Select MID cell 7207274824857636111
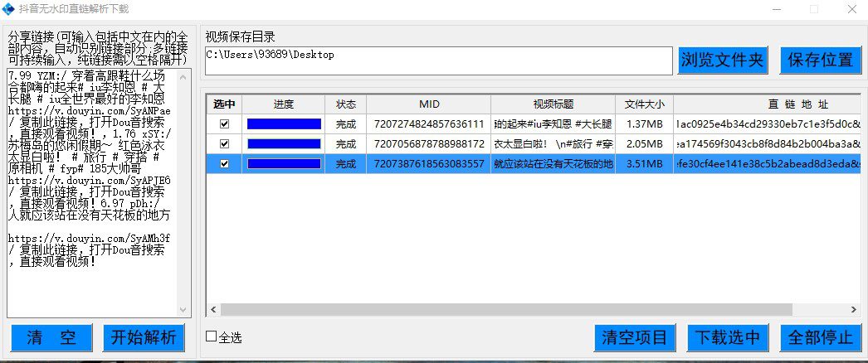This screenshot has width=868, height=363. click(x=428, y=124)
